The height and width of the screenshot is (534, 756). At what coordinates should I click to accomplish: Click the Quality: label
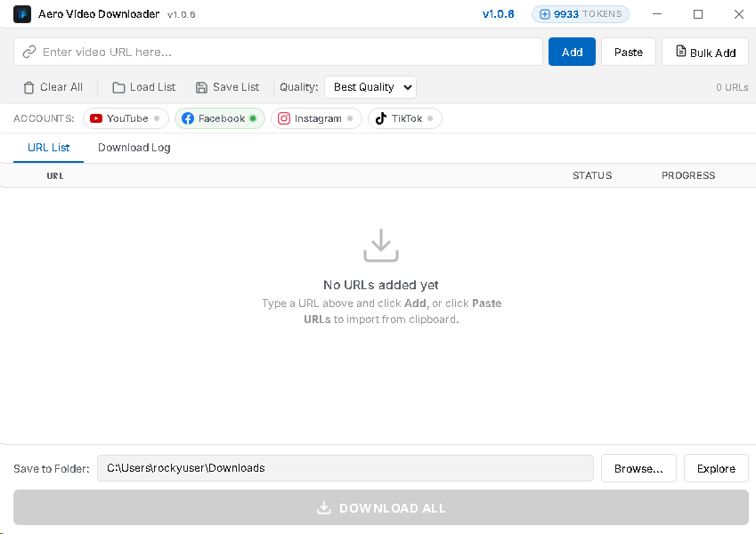tap(299, 87)
